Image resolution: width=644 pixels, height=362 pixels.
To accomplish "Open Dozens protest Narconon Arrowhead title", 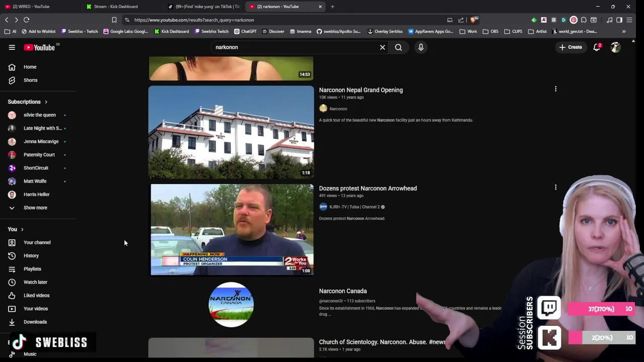I will coord(368,188).
